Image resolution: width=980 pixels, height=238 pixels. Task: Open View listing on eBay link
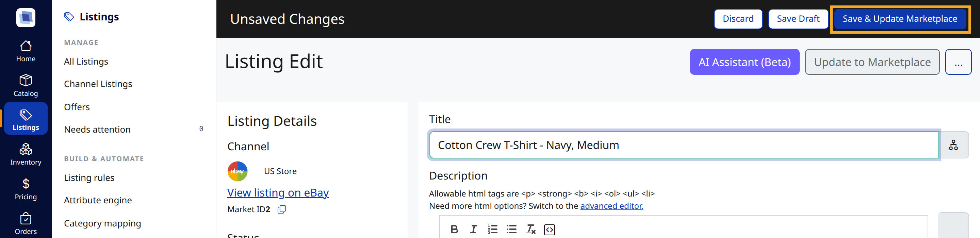click(x=278, y=193)
